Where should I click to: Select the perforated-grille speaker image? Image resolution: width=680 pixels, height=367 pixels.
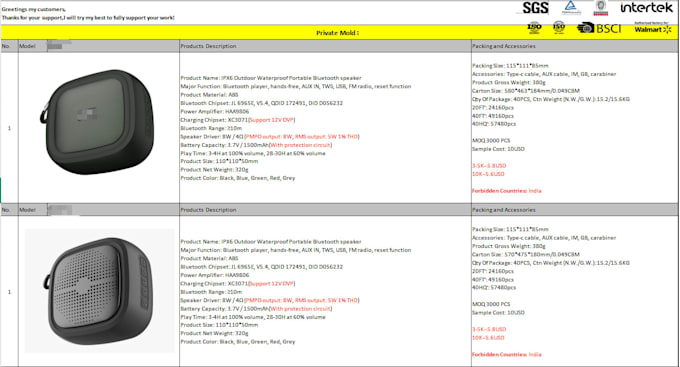(99, 291)
